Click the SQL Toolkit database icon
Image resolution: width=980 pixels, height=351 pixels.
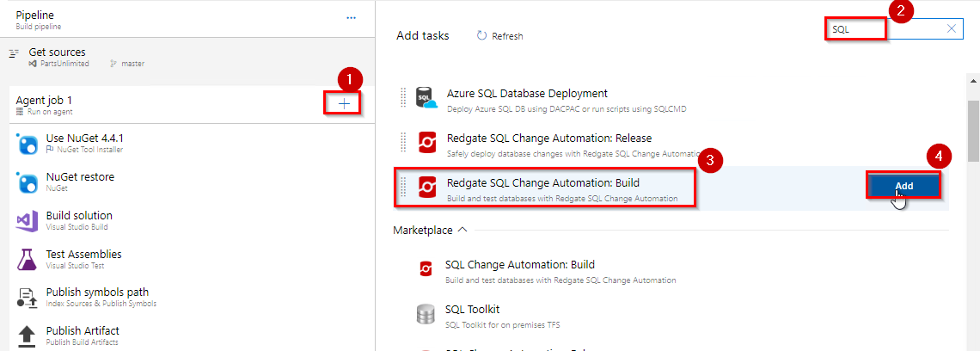click(425, 315)
